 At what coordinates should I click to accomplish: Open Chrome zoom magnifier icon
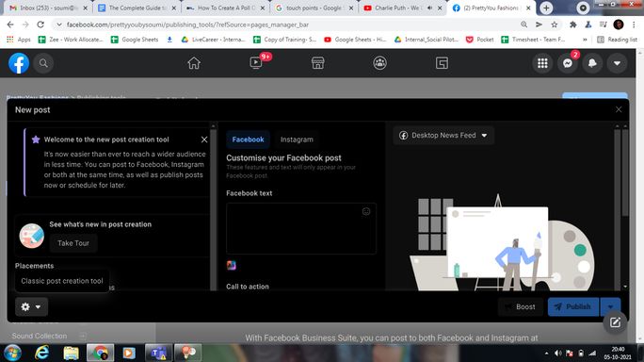click(x=524, y=25)
